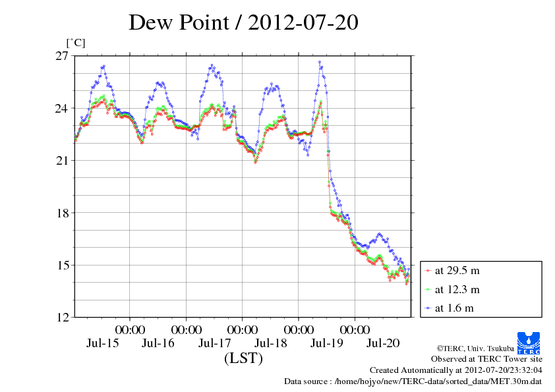Click the TERC logo icon
This screenshot has height=392, width=555.
(529, 343)
